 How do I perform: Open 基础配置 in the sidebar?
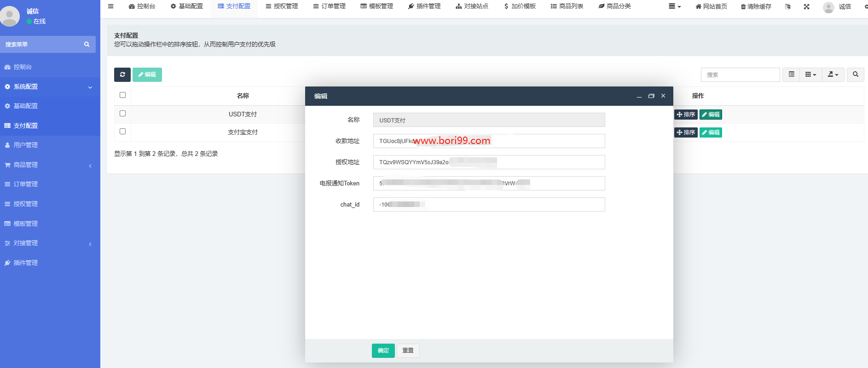click(50, 106)
